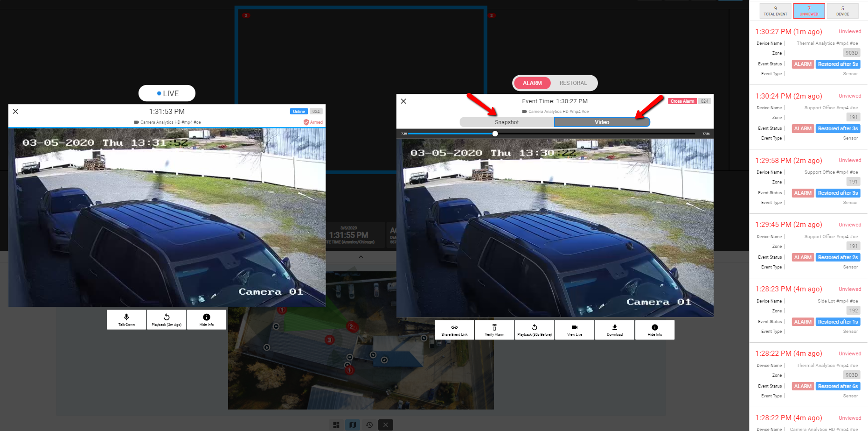Open the history clock icon
The image size is (868, 431).
tap(369, 425)
